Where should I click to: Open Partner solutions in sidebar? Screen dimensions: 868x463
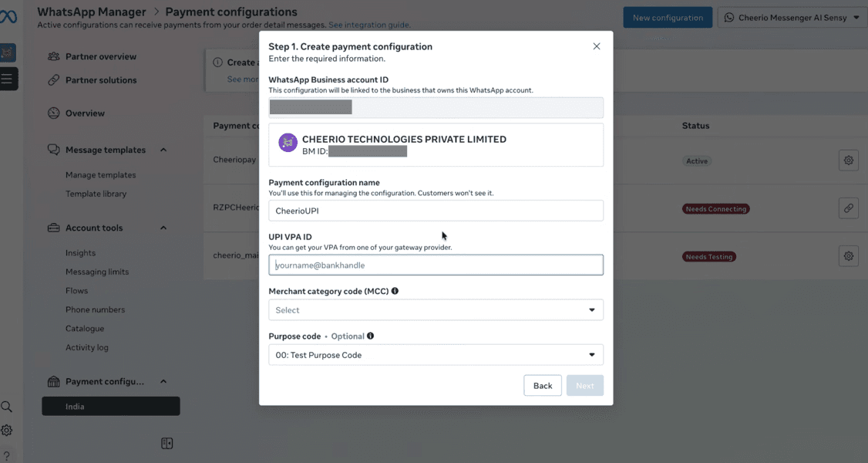(101, 79)
